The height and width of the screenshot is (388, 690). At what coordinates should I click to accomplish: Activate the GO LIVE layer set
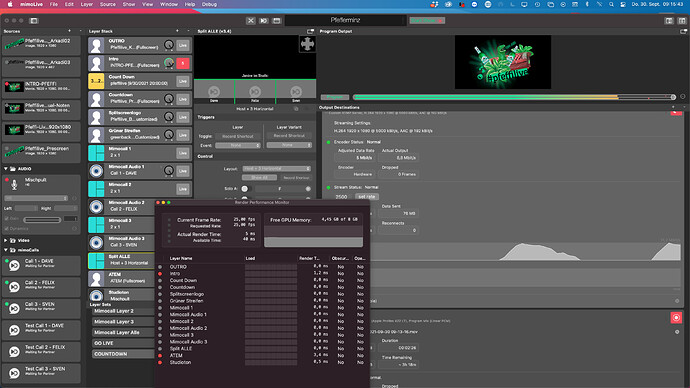point(123,343)
